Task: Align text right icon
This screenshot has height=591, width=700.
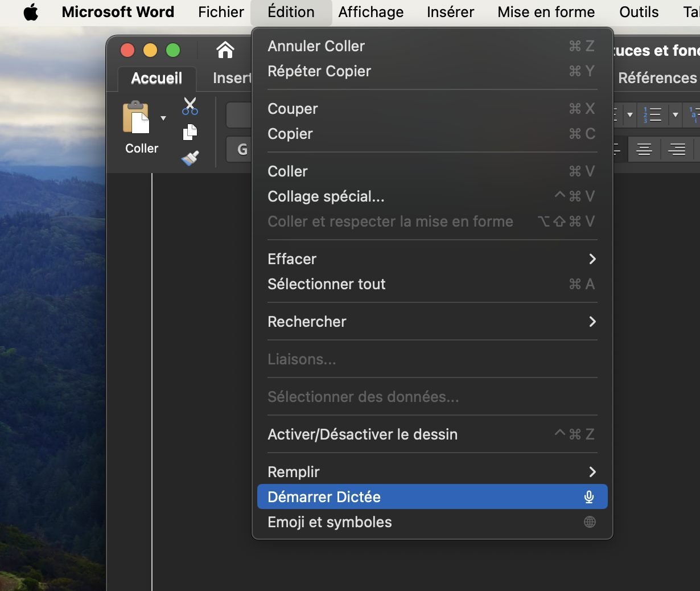Action: [677, 149]
